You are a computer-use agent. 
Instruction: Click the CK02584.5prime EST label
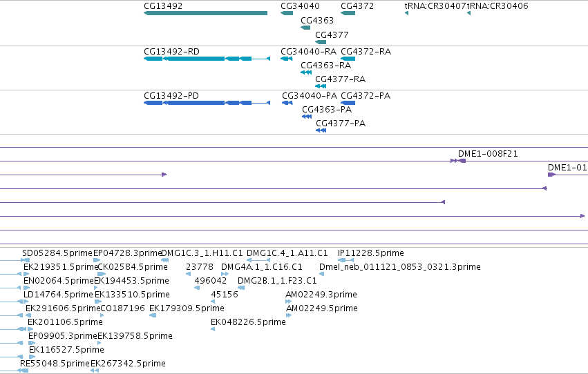tap(133, 267)
